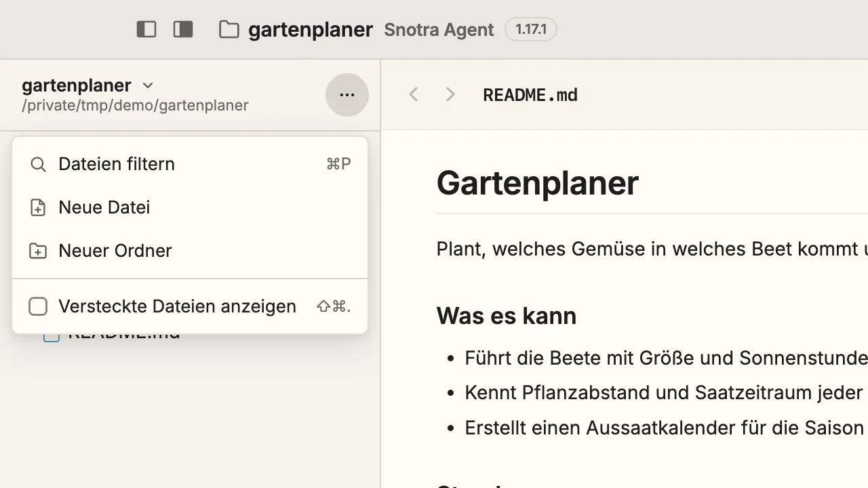Go back with the left arrow
The width and height of the screenshot is (868, 488).
[414, 95]
